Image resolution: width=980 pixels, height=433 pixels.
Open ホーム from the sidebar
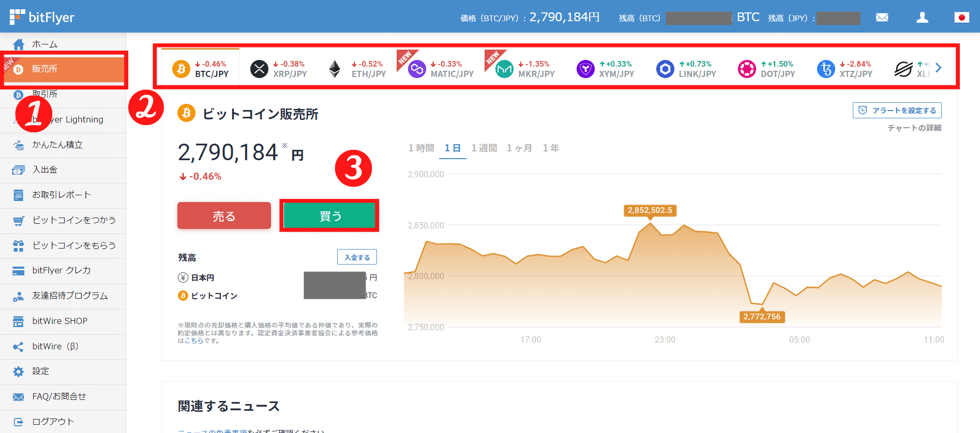click(x=63, y=44)
